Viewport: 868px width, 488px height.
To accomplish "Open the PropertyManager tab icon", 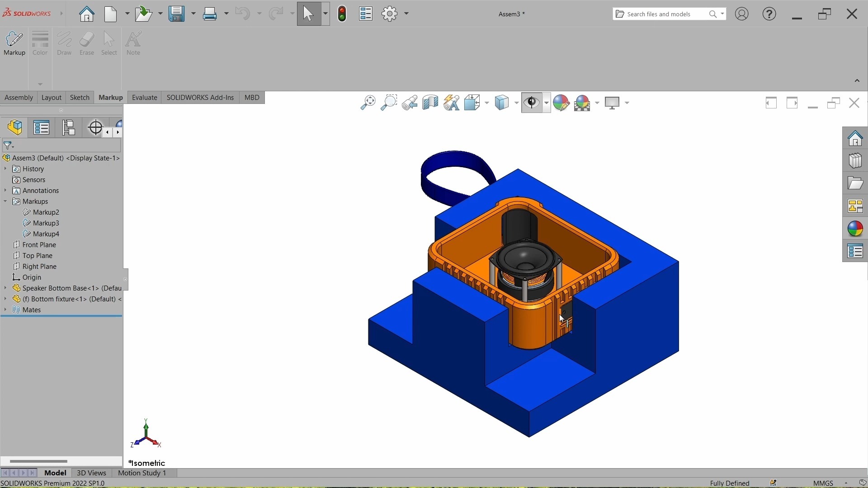I will tap(42, 128).
